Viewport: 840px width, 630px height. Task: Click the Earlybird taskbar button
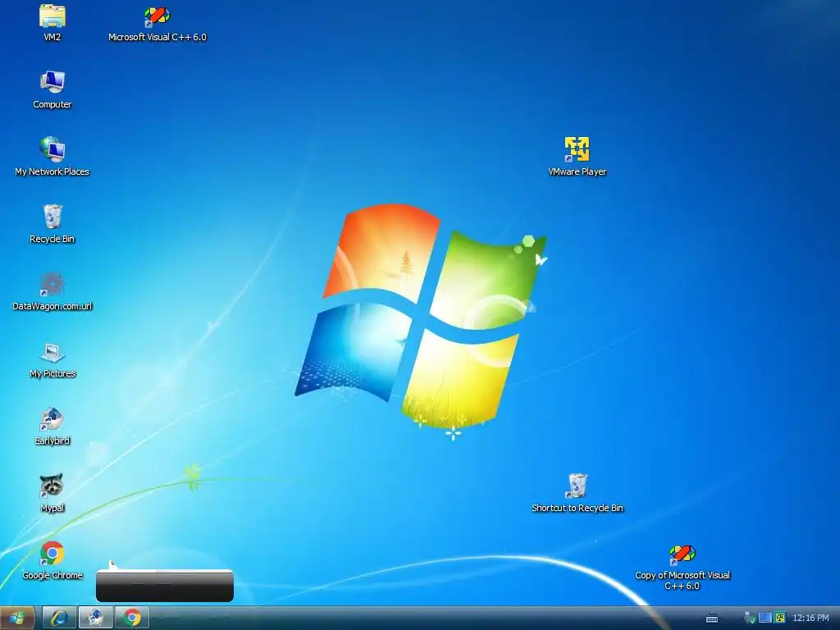[96, 618]
